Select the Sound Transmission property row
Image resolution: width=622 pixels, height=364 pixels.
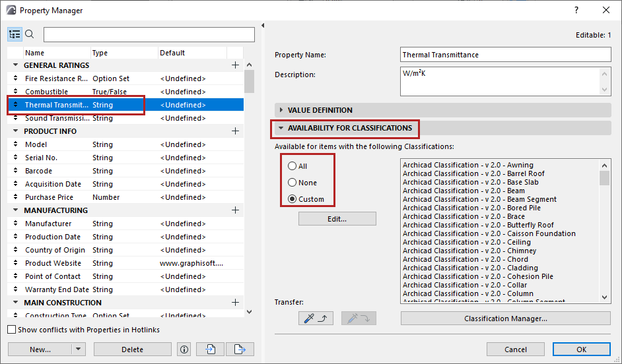click(125, 118)
